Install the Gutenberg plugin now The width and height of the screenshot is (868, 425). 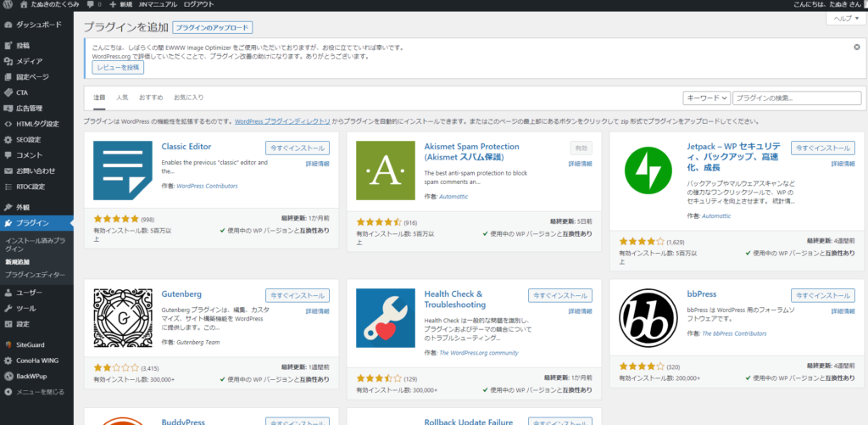click(x=298, y=295)
